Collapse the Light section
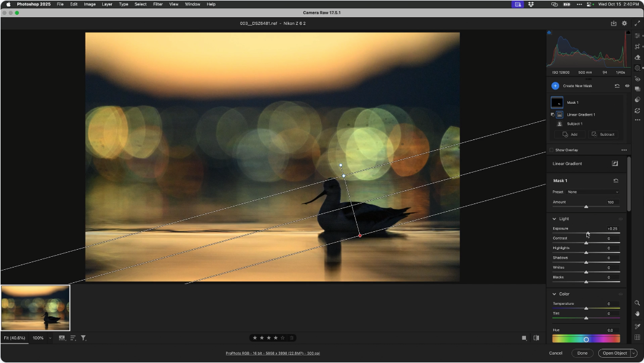Viewport: 644px width, 363px height. (554, 219)
